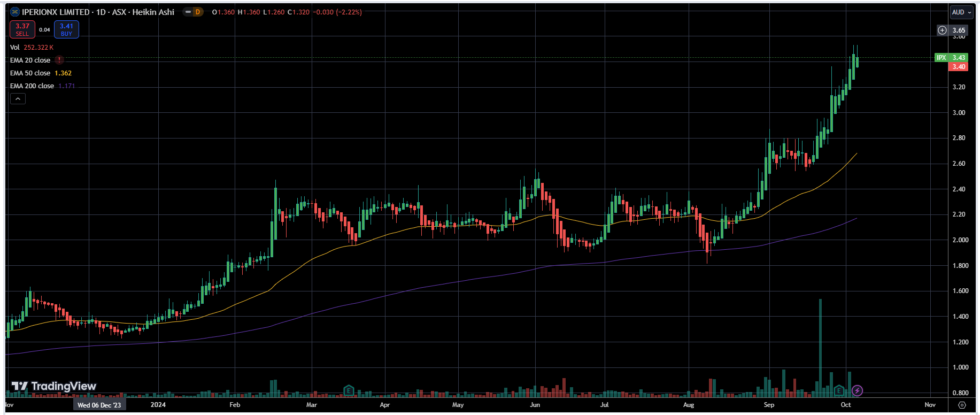Click the IPERIONX LIMITED symbol title
The width and height of the screenshot is (980, 415).
[x=56, y=12]
